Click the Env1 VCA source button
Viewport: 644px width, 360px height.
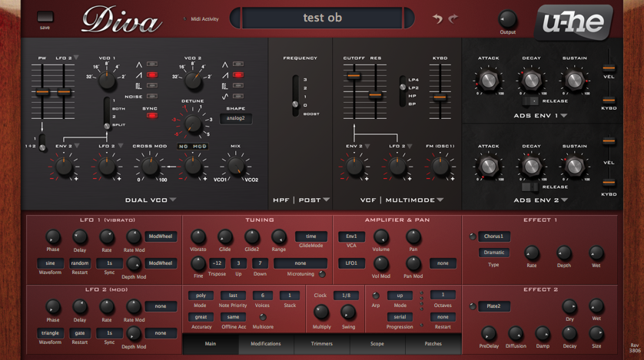click(x=351, y=236)
